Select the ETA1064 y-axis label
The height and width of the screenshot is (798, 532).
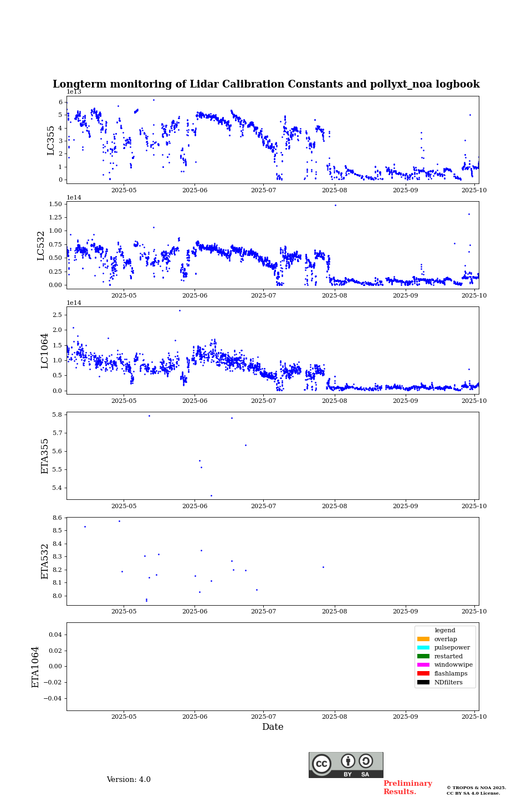[35, 667]
